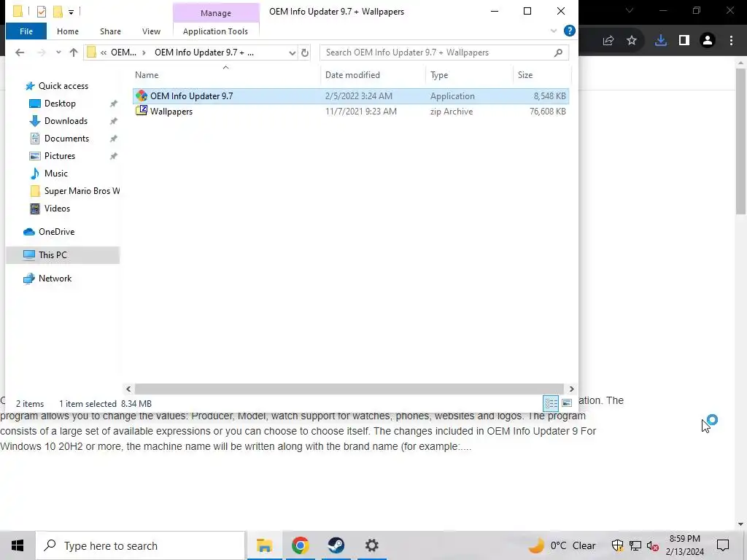747x560 pixels.
Task: Click the Manage contextual tab
Action: [x=216, y=13]
